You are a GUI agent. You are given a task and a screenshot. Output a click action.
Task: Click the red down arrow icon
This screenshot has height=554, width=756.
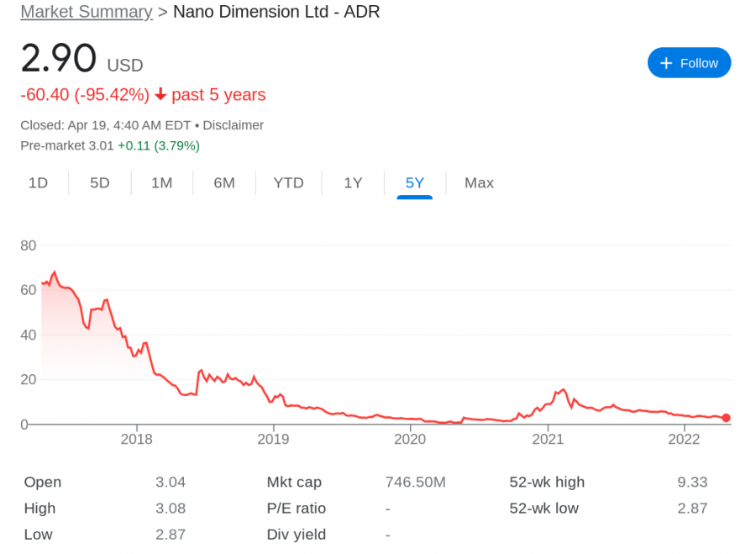click(x=160, y=95)
